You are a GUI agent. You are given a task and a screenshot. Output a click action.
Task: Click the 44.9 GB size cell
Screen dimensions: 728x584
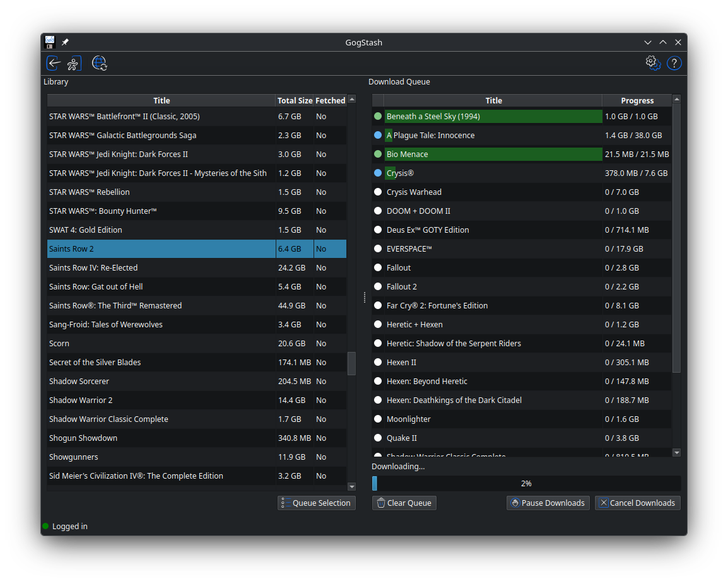pyautogui.click(x=295, y=305)
